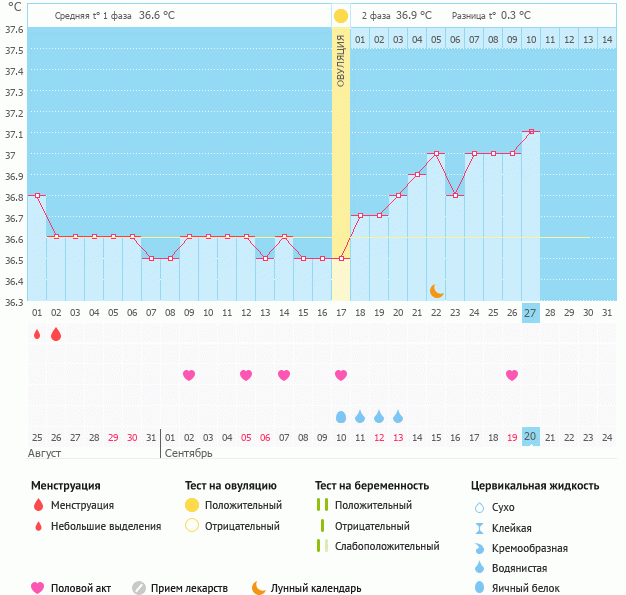
Task: Click the small spotting drop on day 01
Action: pos(37,334)
